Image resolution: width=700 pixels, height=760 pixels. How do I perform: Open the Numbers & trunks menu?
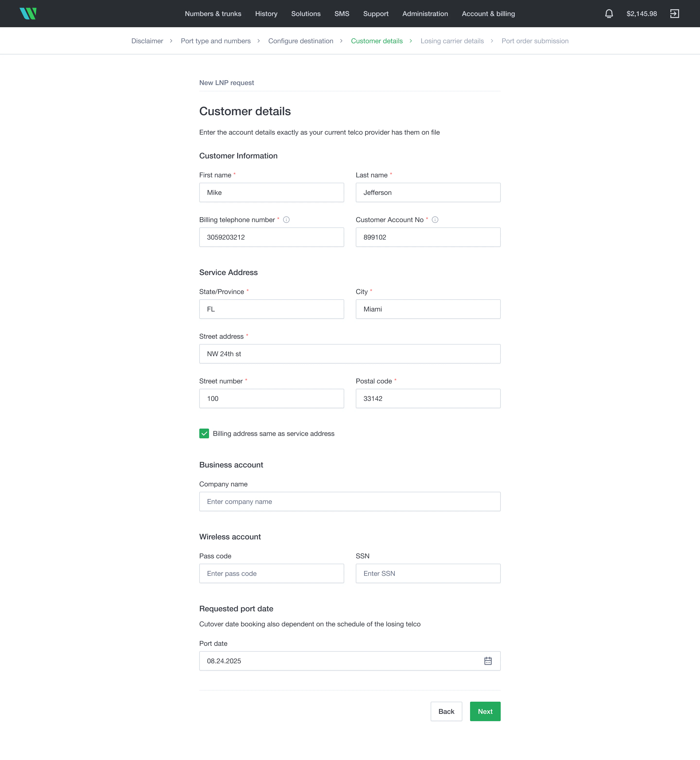(213, 14)
